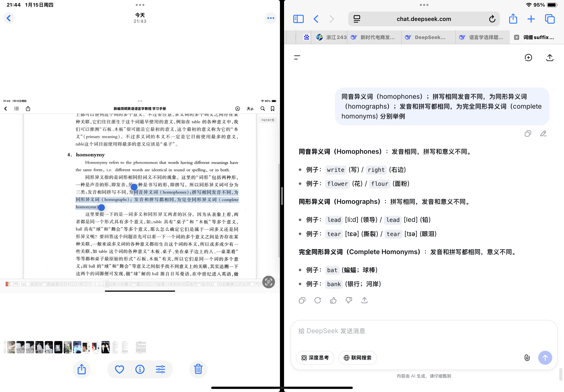Screen dimensions: 564x392
Task: Copy the AI response using copy icon
Action: (x=302, y=300)
